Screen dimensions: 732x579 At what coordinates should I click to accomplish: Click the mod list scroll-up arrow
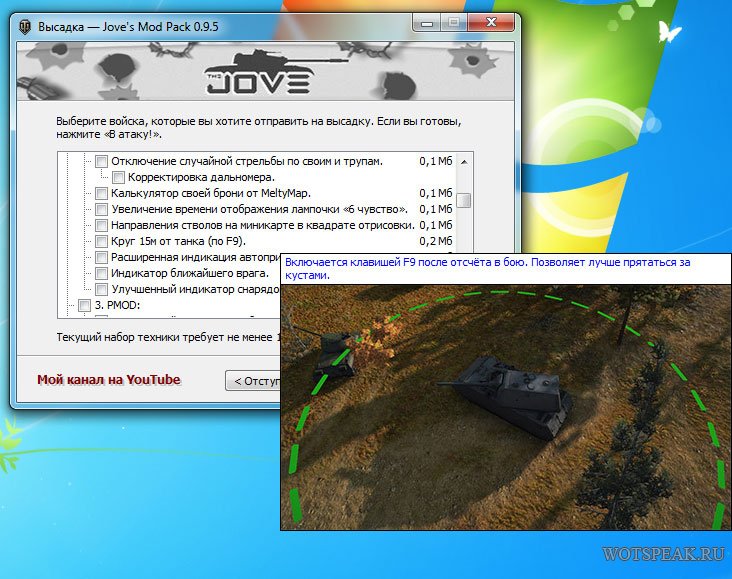(463, 161)
